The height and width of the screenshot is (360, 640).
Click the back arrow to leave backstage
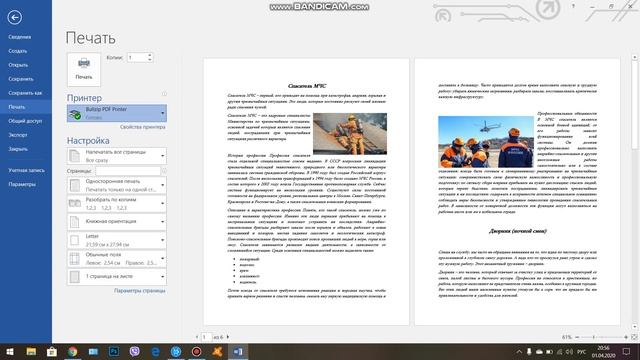tap(15, 18)
